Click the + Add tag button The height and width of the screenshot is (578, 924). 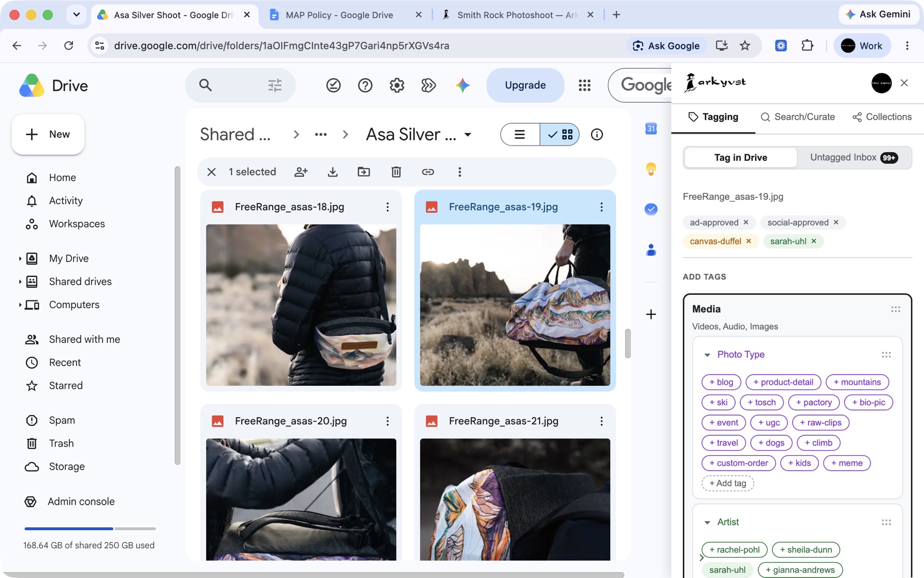(727, 483)
